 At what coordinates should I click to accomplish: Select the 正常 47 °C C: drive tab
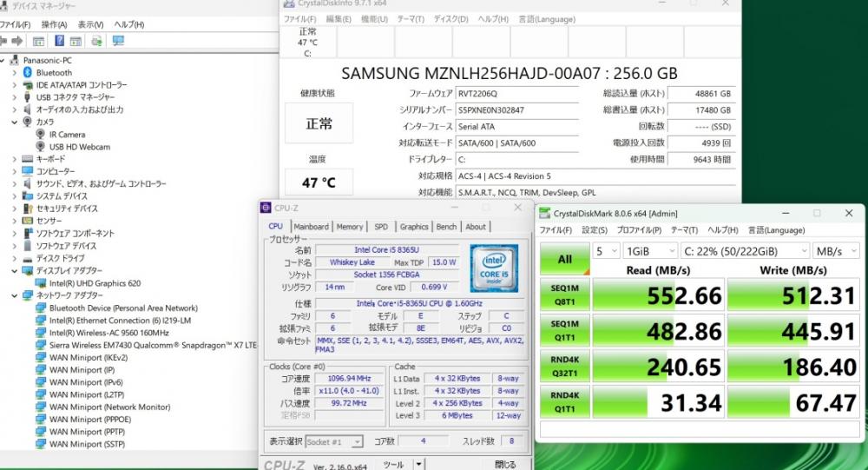click(308, 42)
